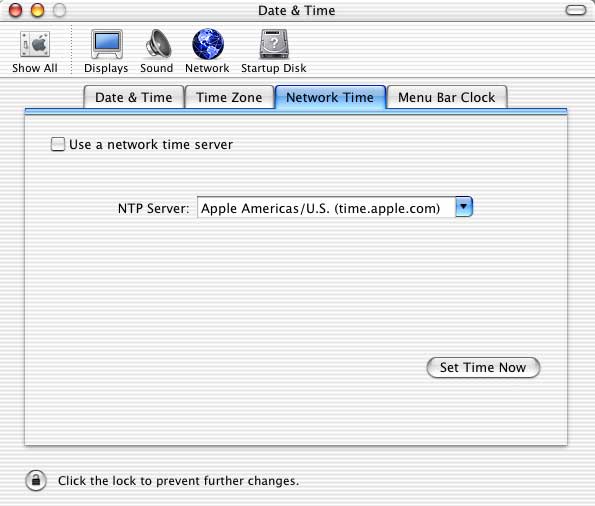595x506 pixels.
Task: Open the Displays preference pane icon
Action: tap(107, 44)
